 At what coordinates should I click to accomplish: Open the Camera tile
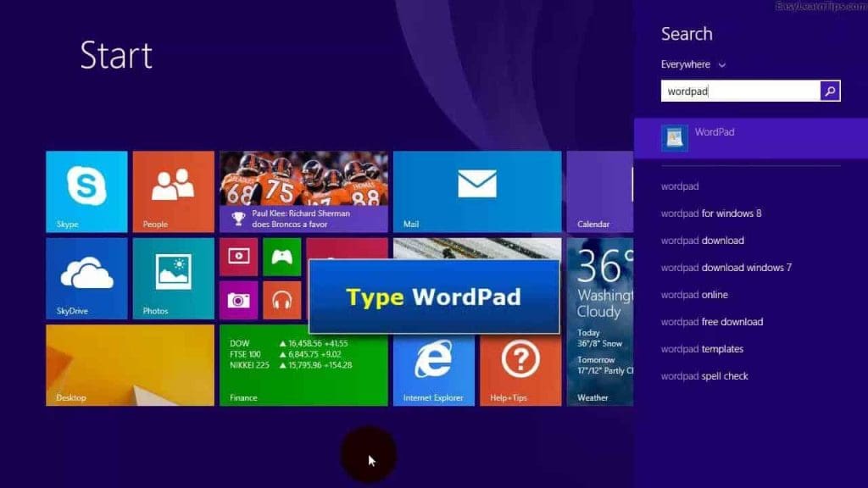(x=238, y=297)
